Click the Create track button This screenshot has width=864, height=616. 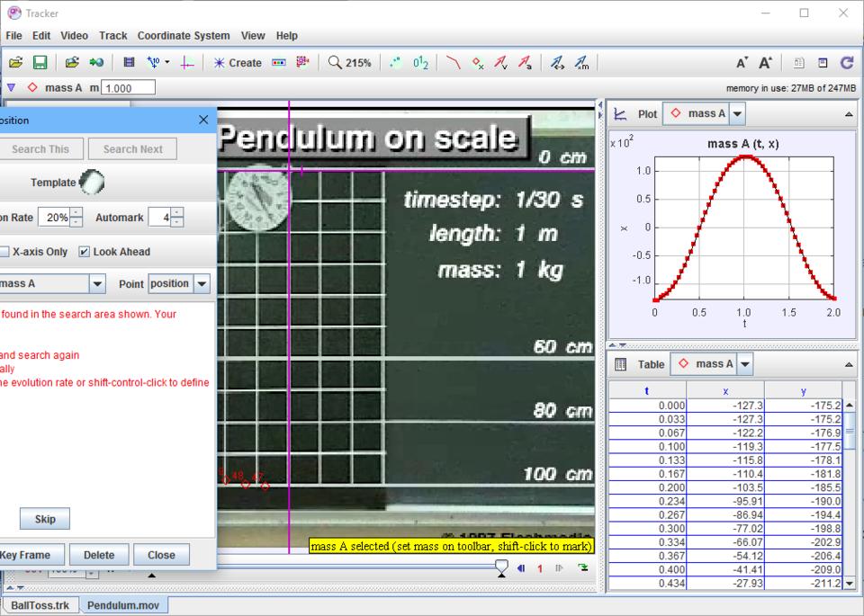point(237,63)
